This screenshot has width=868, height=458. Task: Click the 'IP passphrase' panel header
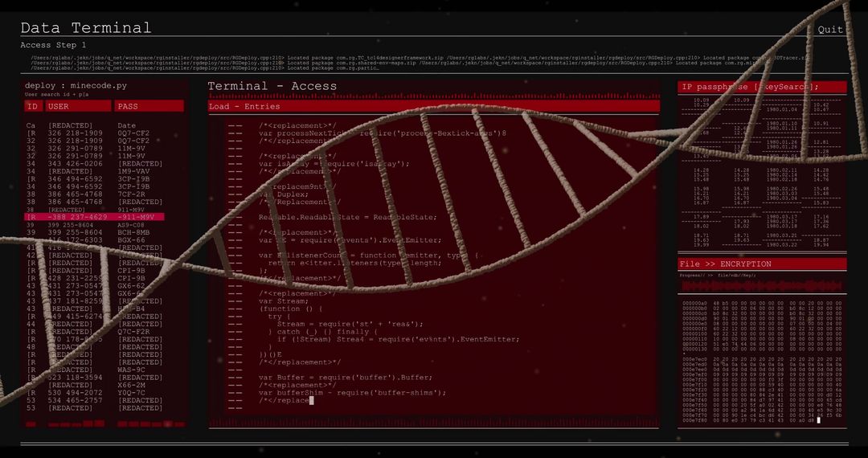762,87
